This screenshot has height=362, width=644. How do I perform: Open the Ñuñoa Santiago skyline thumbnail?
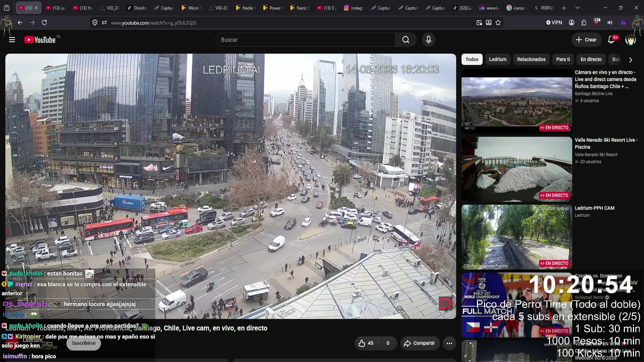[x=517, y=101]
